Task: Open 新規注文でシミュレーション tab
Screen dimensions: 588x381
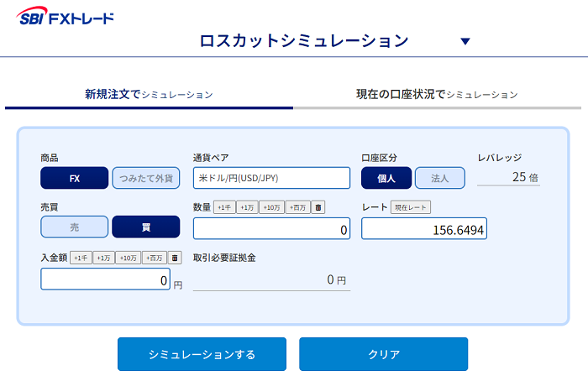Action: (x=149, y=94)
